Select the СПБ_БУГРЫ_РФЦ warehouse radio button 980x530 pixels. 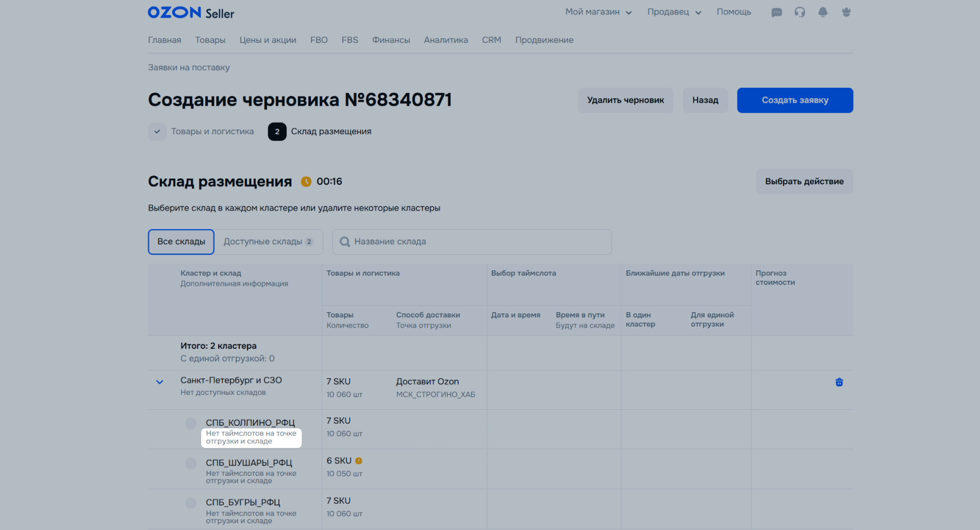click(191, 503)
